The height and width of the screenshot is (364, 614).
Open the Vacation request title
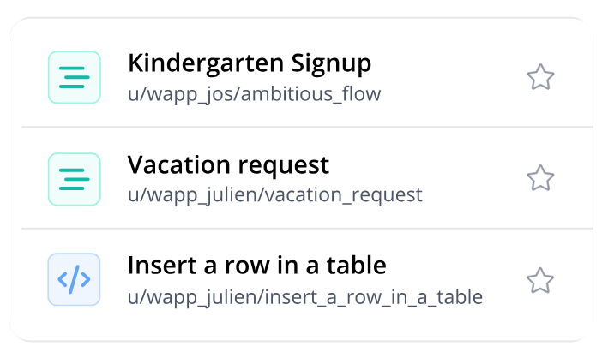[x=228, y=164]
